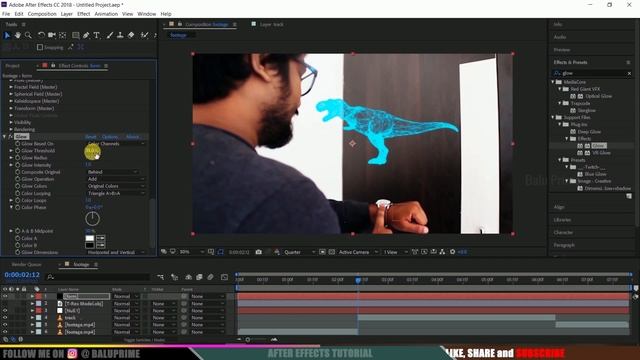Open viewer exposure reset gear icon
The width and height of the screenshot is (640, 360).
pyautogui.click(x=452, y=252)
